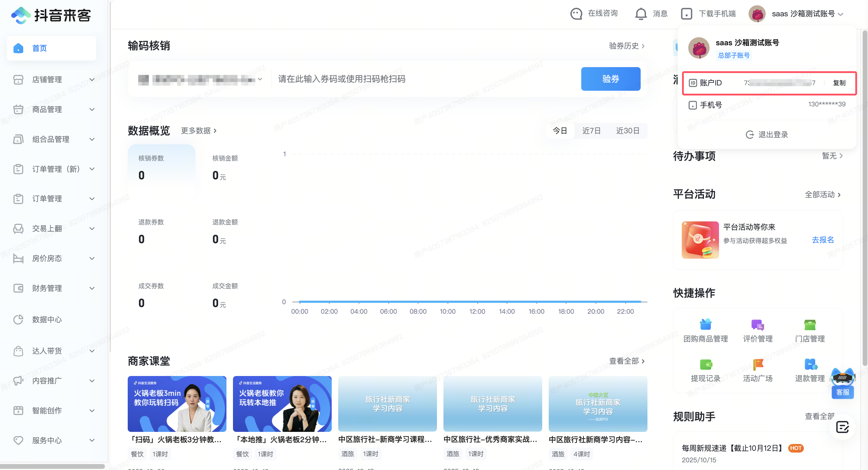Screen dimensions: 868x470
Task: Switch data overview to 近30日
Action: click(x=627, y=131)
